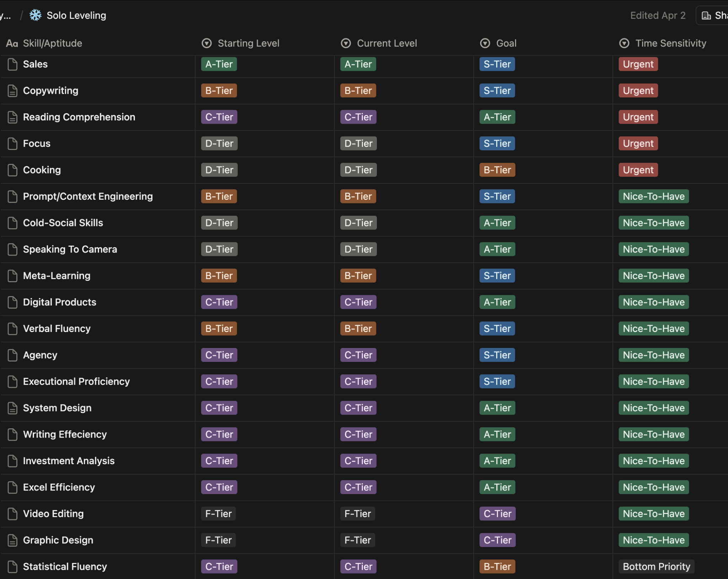The height and width of the screenshot is (579, 728).
Task: Click the Bottom Priority tag for Statistical Fluency
Action: click(x=656, y=567)
